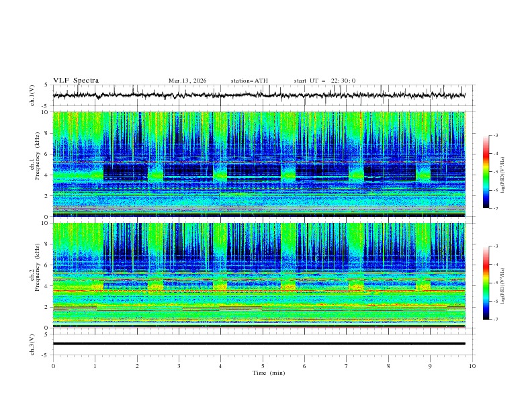Click time axis tick label '9'
This screenshot has width=532, height=411.
430,366
